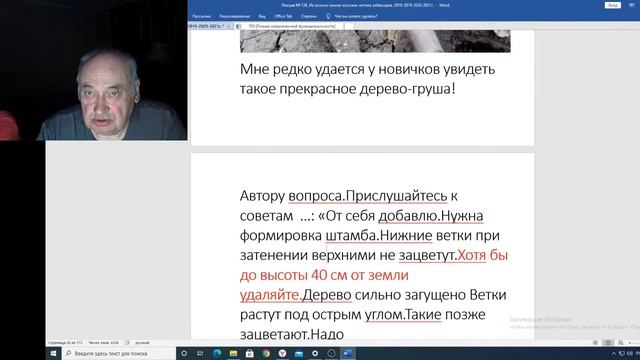Click the volume icon in system tray
Viewport: 640px width, 360px height.
[629, 353]
